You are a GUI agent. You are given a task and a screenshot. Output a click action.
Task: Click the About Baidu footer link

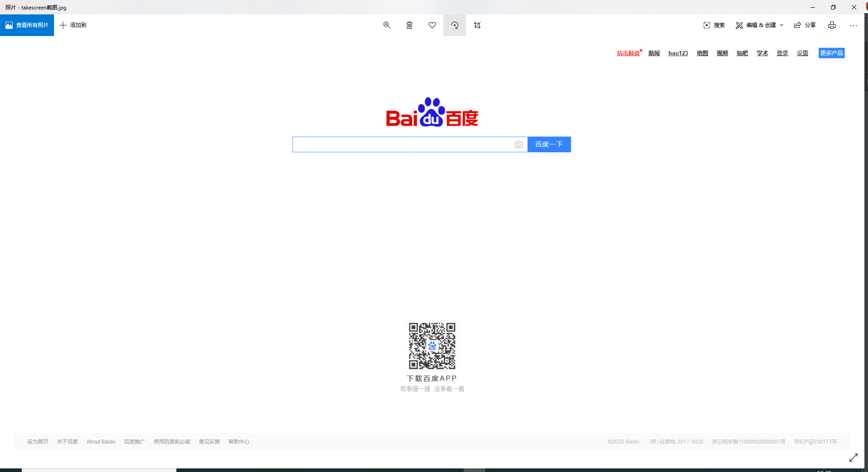(x=101, y=442)
